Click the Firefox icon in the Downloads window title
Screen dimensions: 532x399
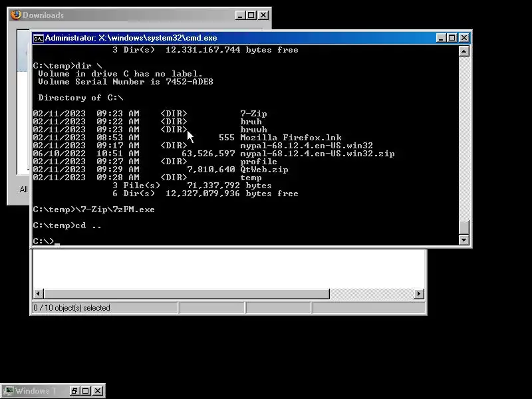tap(15, 15)
